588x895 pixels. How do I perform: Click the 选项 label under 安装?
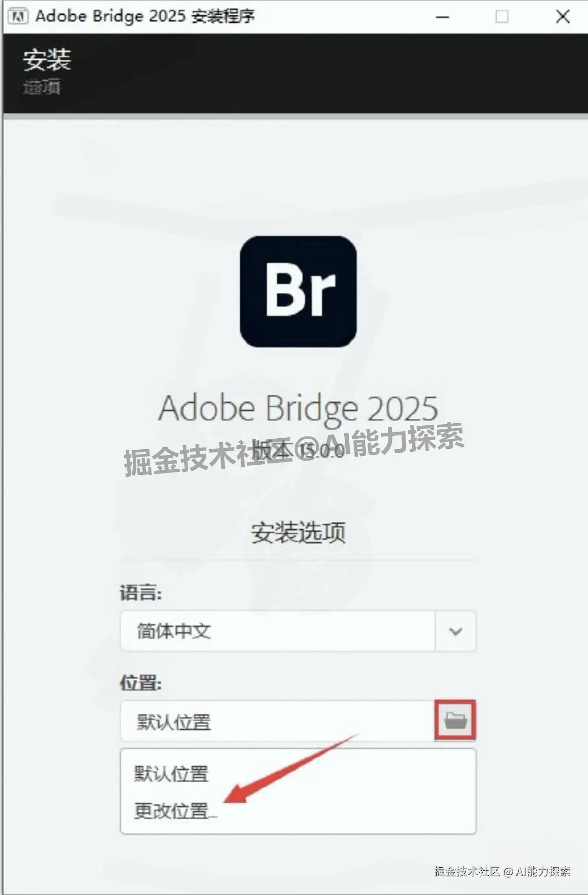(42, 87)
